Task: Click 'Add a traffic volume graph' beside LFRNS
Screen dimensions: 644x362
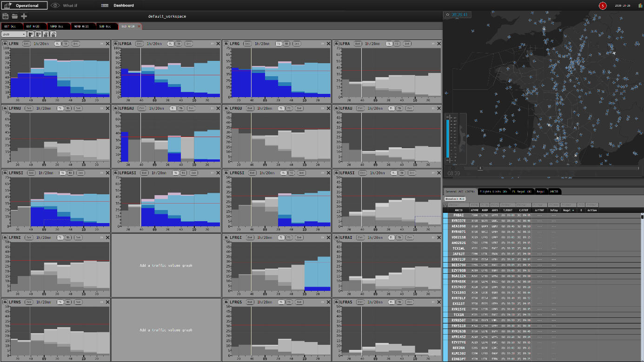Action: pos(166,330)
